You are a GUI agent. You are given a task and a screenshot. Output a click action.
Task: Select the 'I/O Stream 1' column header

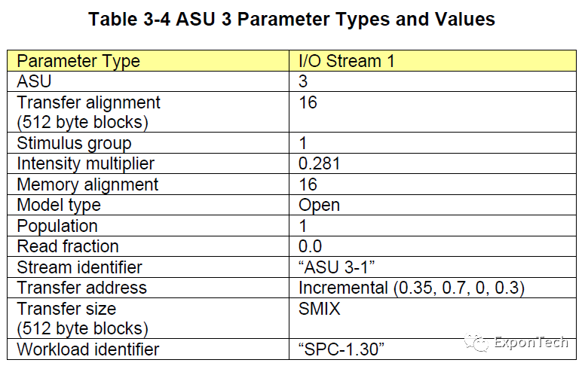(347, 62)
